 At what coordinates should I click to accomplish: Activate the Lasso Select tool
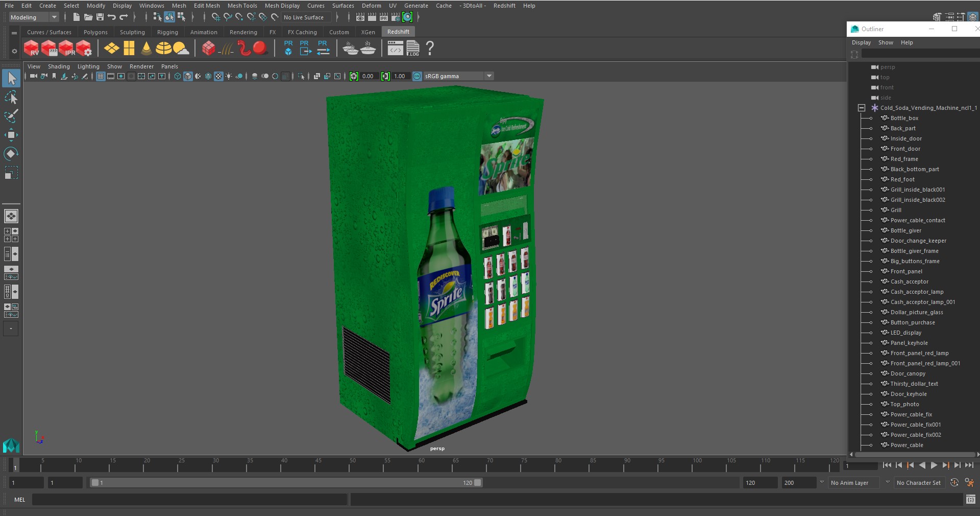pyautogui.click(x=11, y=97)
